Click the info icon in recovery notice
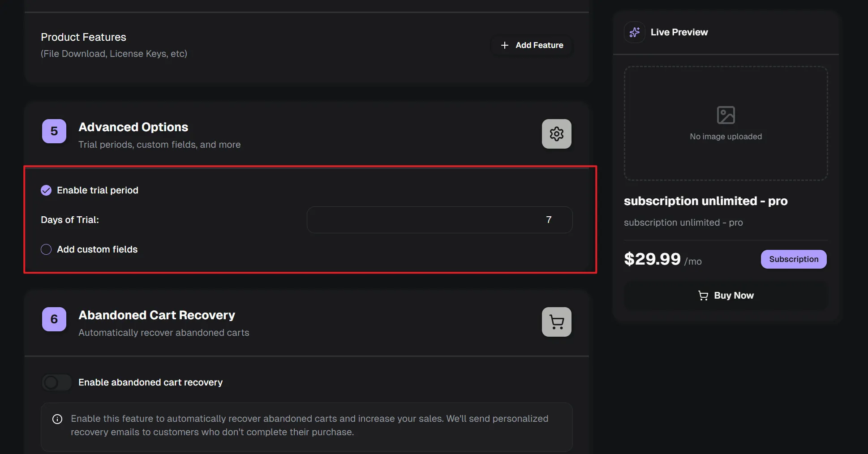 [x=57, y=419]
